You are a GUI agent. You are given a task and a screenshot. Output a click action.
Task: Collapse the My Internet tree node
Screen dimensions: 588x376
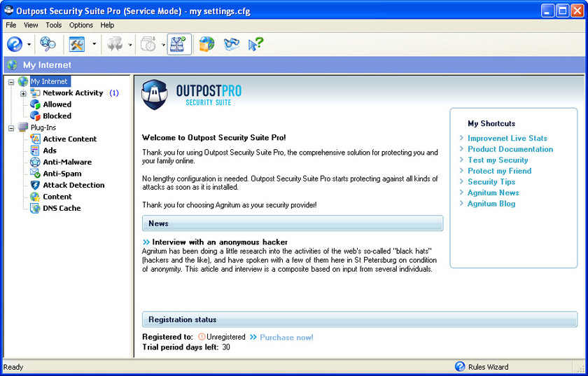11,82
